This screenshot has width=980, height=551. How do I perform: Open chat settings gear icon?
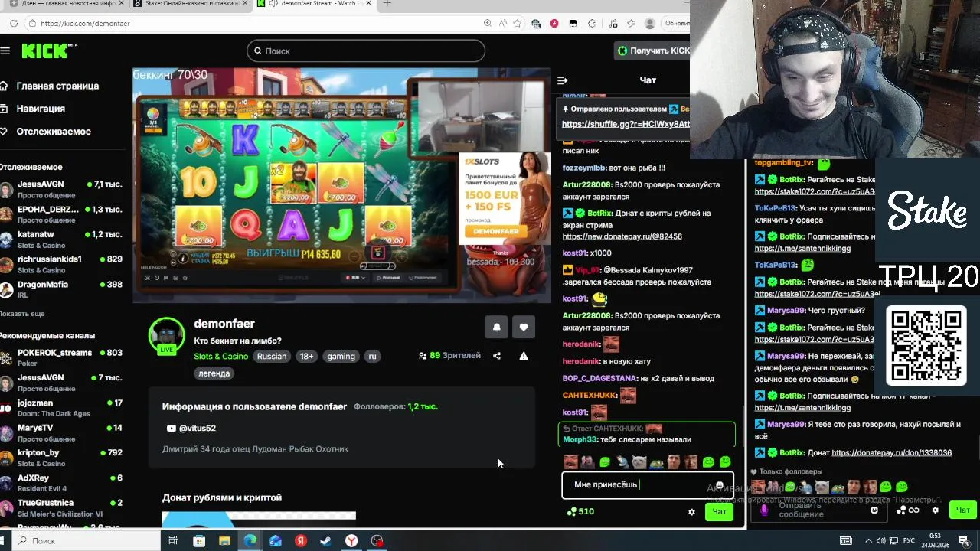pyautogui.click(x=691, y=512)
